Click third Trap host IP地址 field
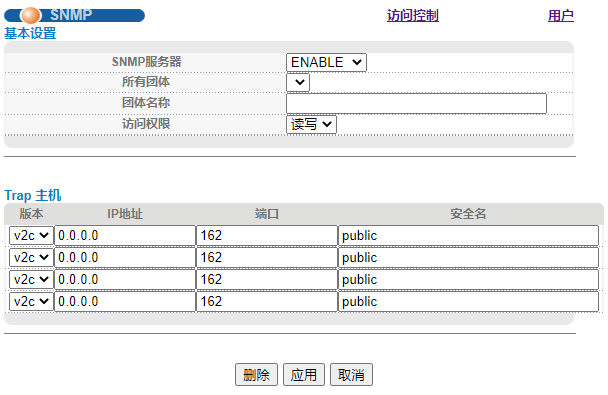This screenshot has width=608, height=395. pyautogui.click(x=125, y=279)
